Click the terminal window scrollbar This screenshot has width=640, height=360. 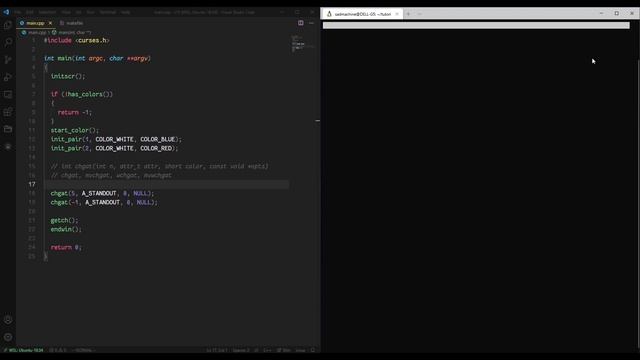[638, 204]
